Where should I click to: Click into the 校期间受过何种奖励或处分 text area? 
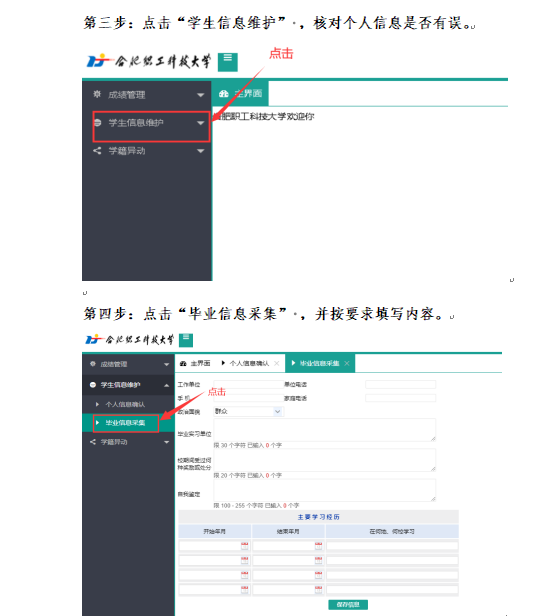325,460
